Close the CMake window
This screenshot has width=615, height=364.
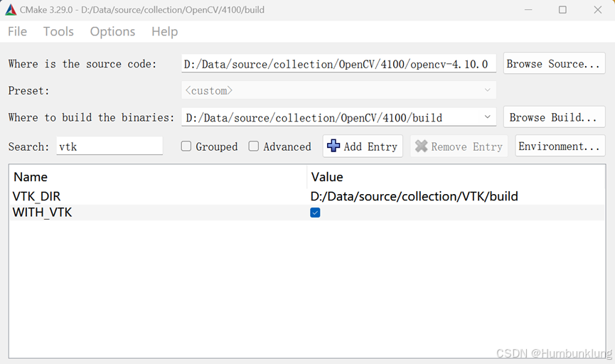click(x=597, y=10)
